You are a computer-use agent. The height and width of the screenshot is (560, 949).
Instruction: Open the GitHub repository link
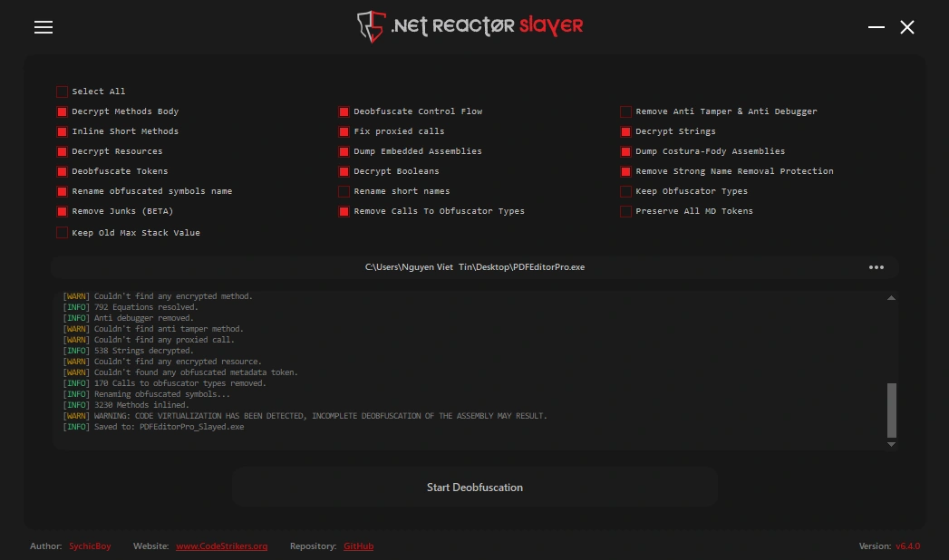coord(358,546)
